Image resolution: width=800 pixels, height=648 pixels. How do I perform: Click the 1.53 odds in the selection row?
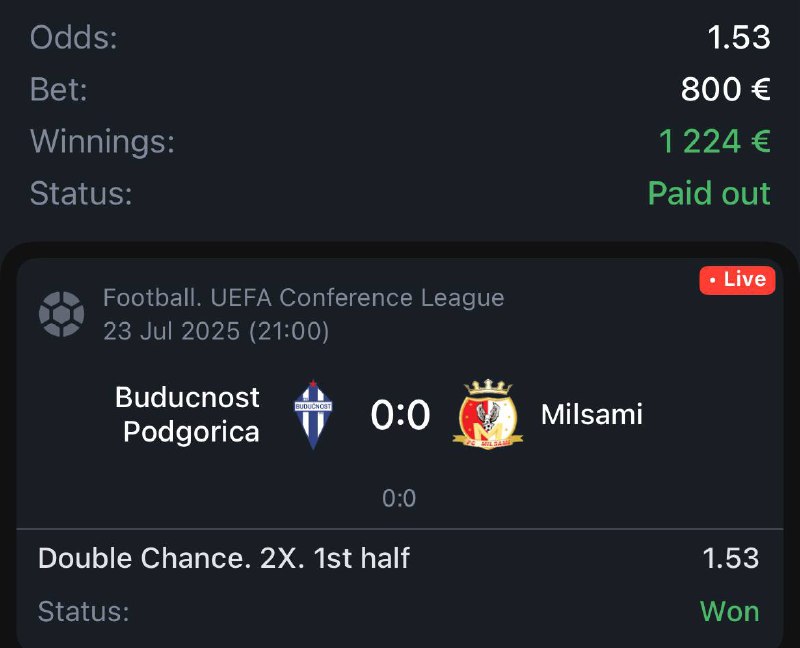coord(730,558)
